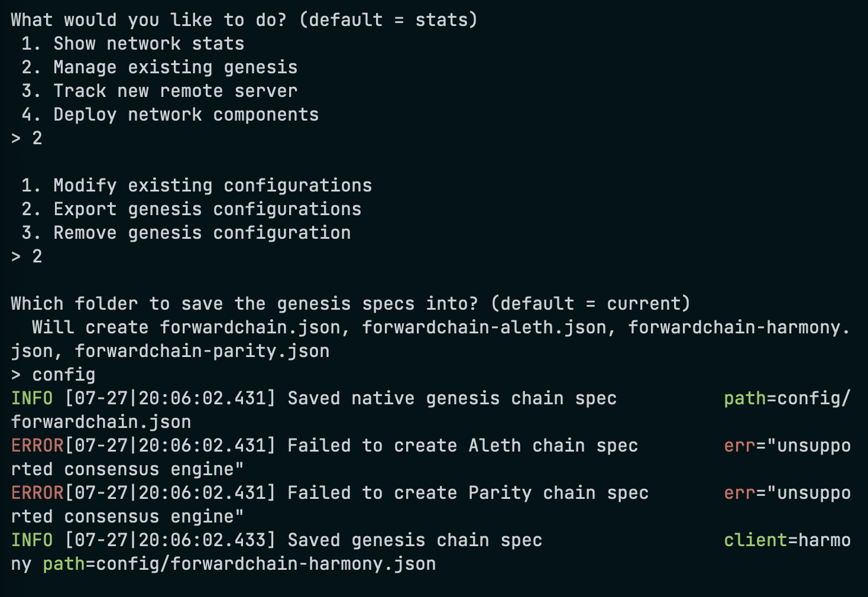The width and height of the screenshot is (868, 597).
Task: Click the config/forwardchain-harmony.json path text
Action: pyautogui.click(x=265, y=564)
